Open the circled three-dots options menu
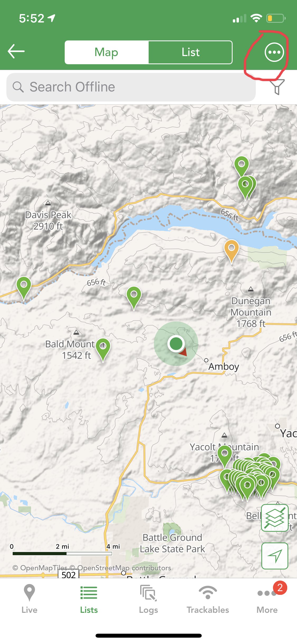The height and width of the screenshot is (644, 297). (x=274, y=52)
